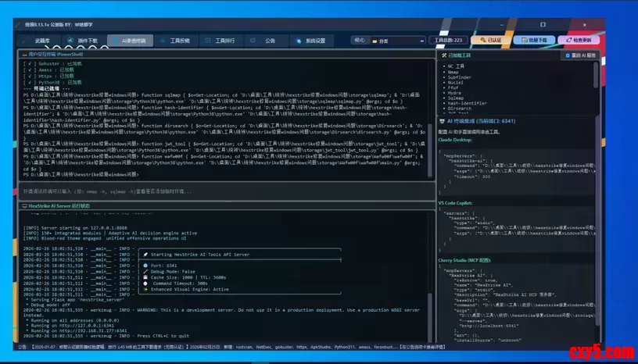Viewport: 638px width, 364px height.
Task: Click the 系统设置 gear icon
Action: tap(298, 40)
